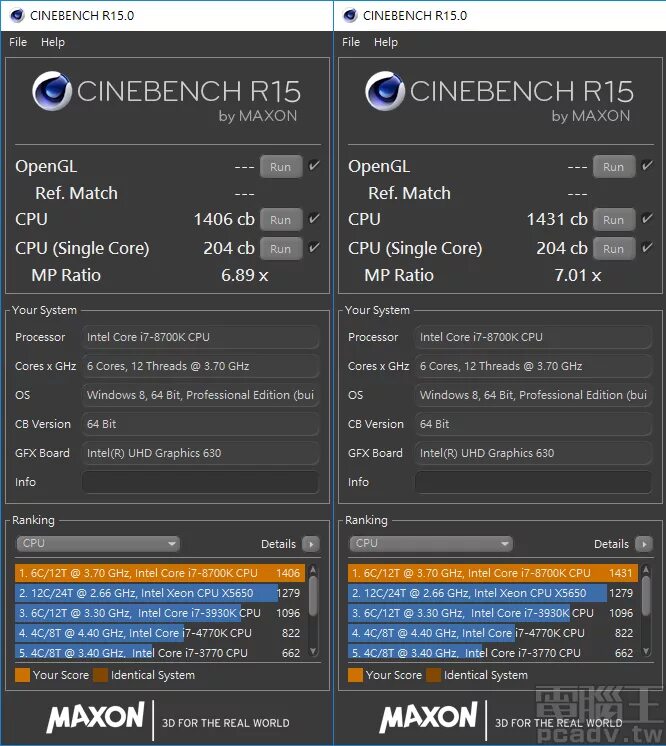Image resolution: width=666 pixels, height=746 pixels.
Task: Click the Info input field in left window
Action: tap(200, 482)
